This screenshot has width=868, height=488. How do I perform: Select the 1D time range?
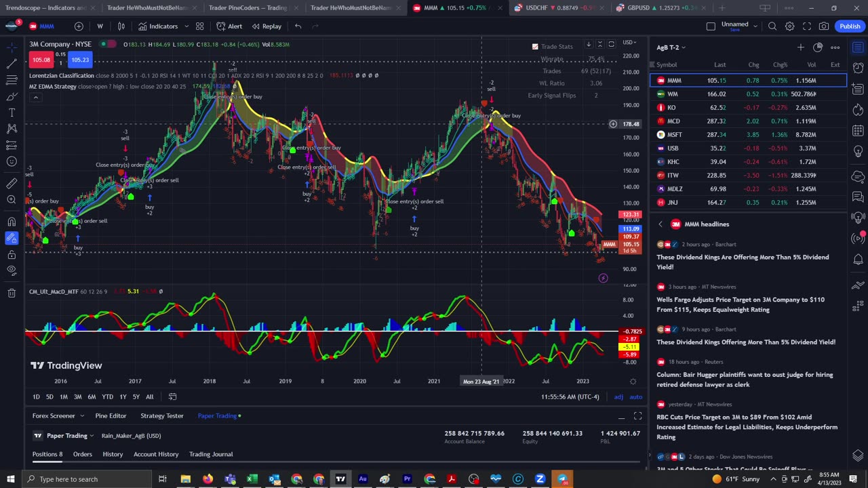coord(36,396)
